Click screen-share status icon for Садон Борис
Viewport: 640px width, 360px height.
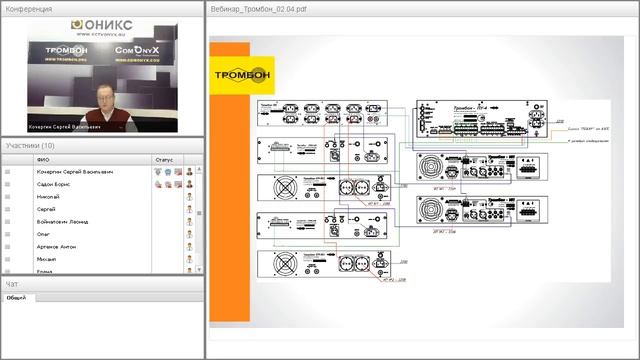(178, 184)
